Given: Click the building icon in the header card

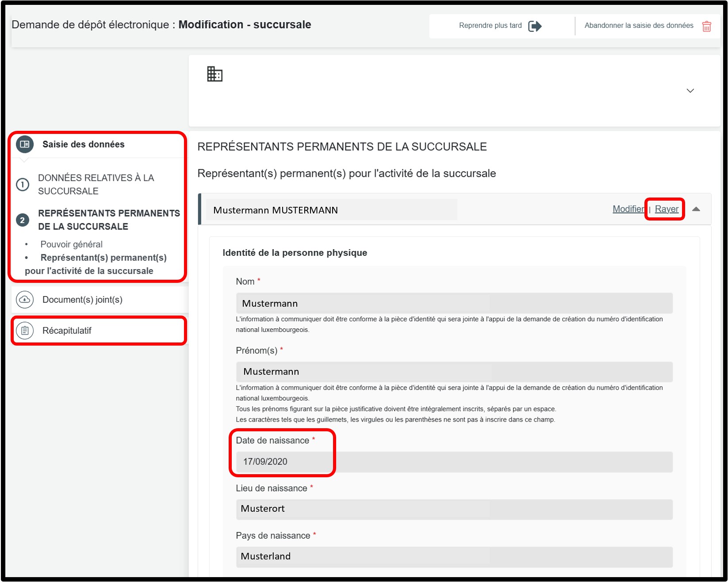Looking at the screenshot, I should pos(215,74).
